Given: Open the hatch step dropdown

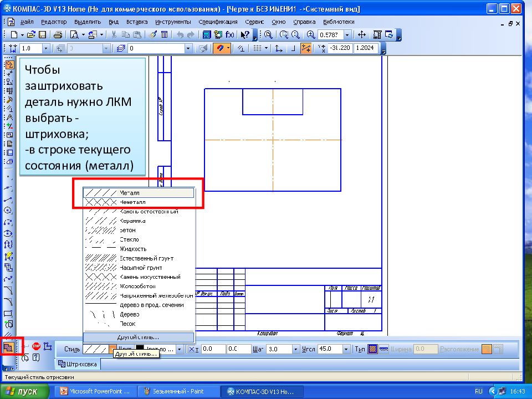Looking at the screenshot, I should 295,349.
